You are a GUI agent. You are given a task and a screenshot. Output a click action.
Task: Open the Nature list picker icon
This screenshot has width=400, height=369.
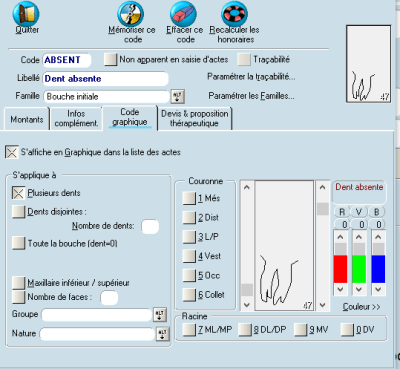[162, 334]
